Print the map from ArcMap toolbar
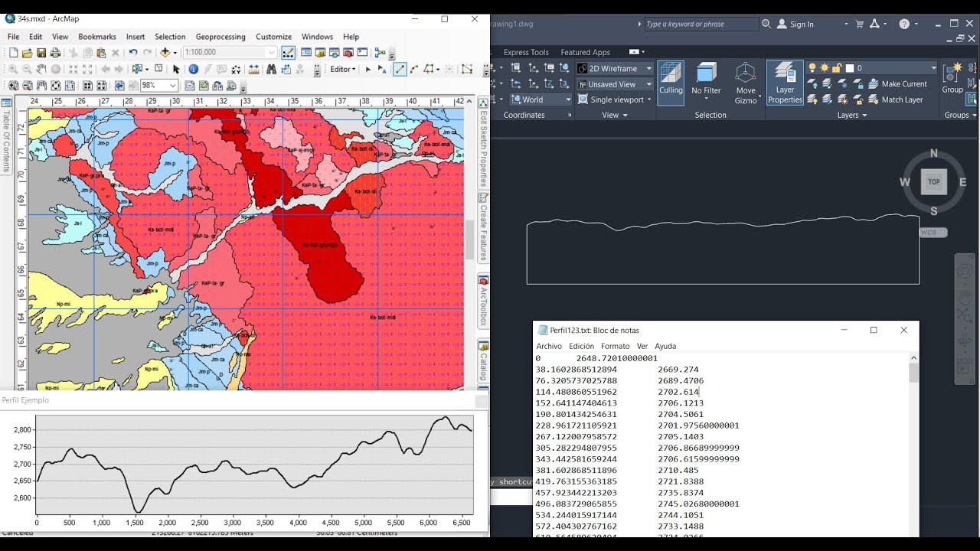Image resolution: width=980 pixels, height=551 pixels. 55,52
